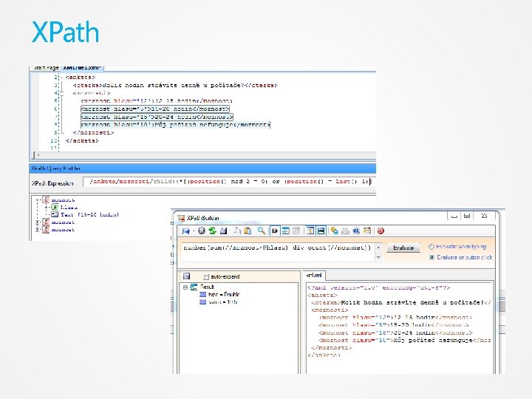Collapse the Result node in XPathBuilder
Image resolution: width=532 pixels, height=399 pixels.
coord(185,287)
